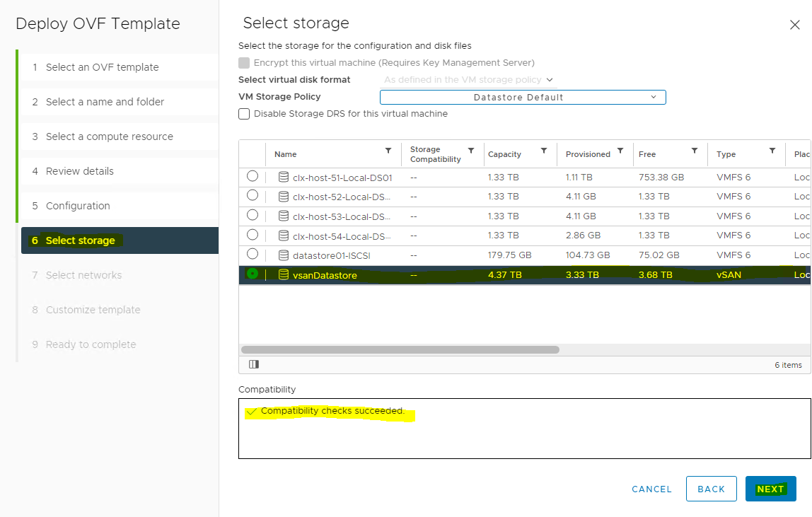This screenshot has height=517, width=812.
Task: Click the clx-host-52-Local-DS datastore icon
Action: [x=283, y=197]
